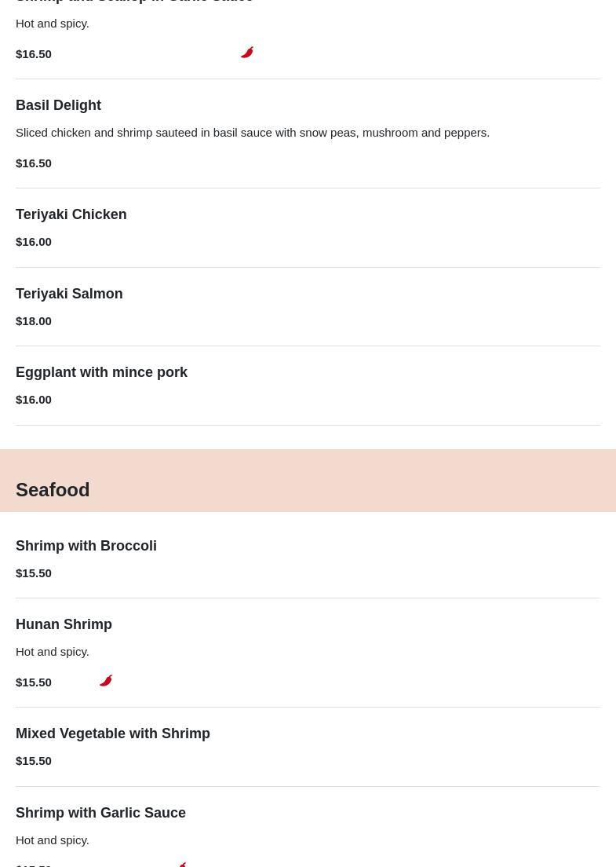
Task: Click the $15.50 price for Shrimp with Broccoli
Action: [x=34, y=573]
